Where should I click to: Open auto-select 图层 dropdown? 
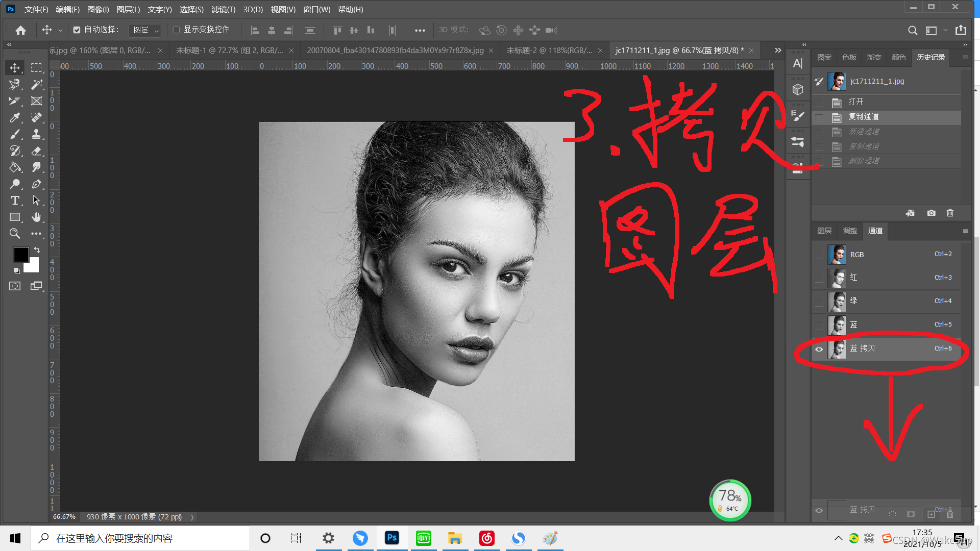click(145, 31)
